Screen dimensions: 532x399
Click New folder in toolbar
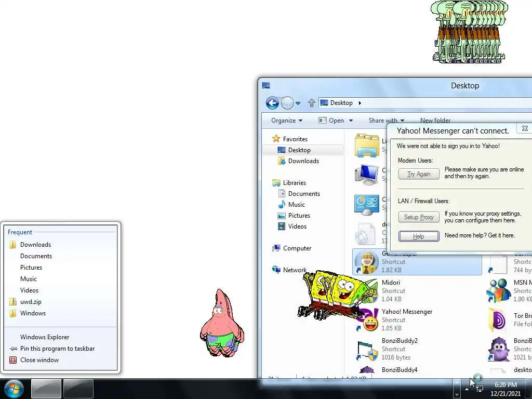435,121
